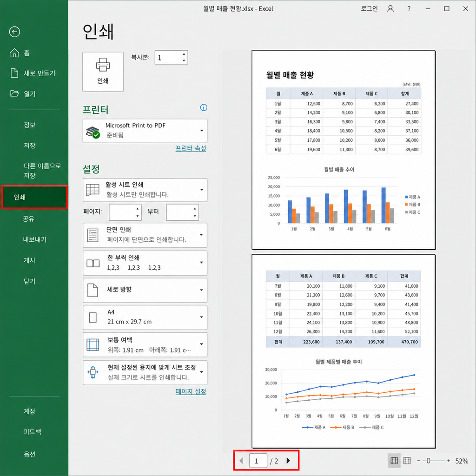
Task: Expand the 활성 시트 인쇄 dropdown
Action: click(145, 190)
